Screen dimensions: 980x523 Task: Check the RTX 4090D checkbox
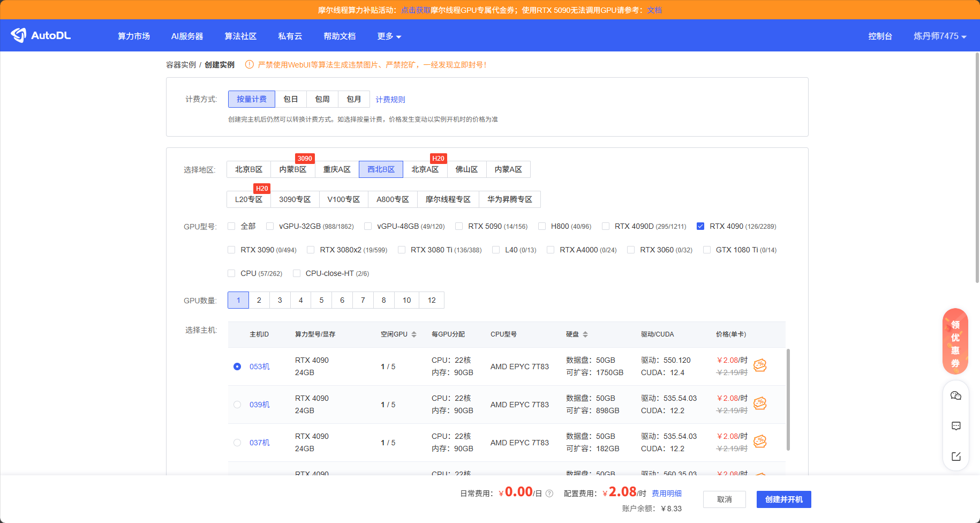(x=606, y=226)
